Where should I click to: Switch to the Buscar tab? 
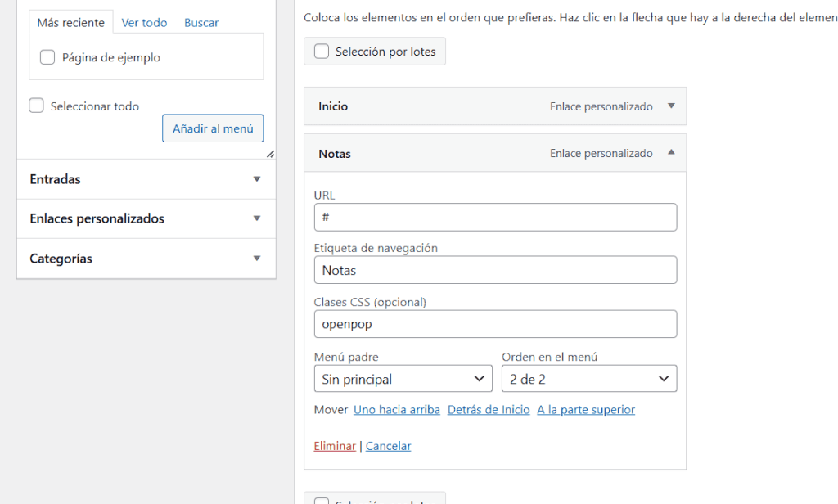click(201, 23)
